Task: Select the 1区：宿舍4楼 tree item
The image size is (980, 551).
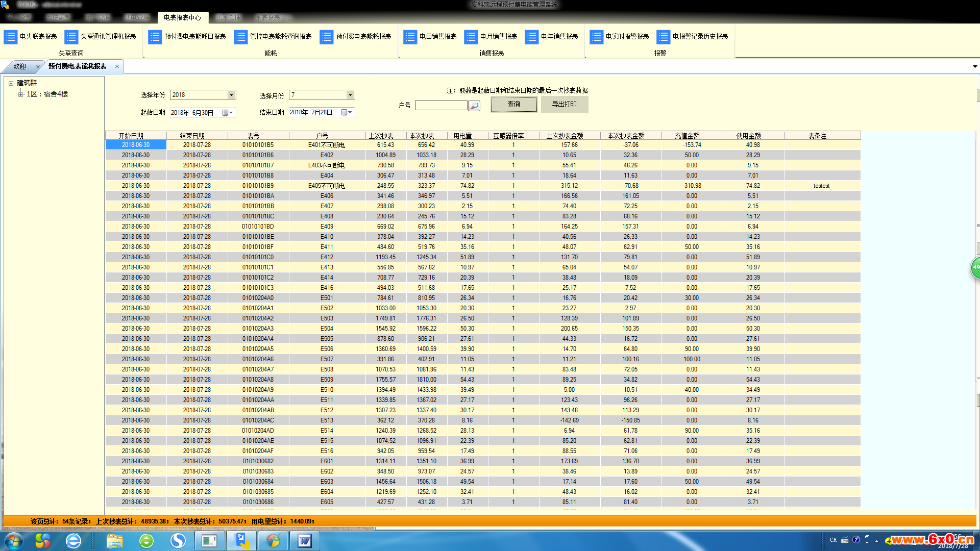Action: point(47,94)
